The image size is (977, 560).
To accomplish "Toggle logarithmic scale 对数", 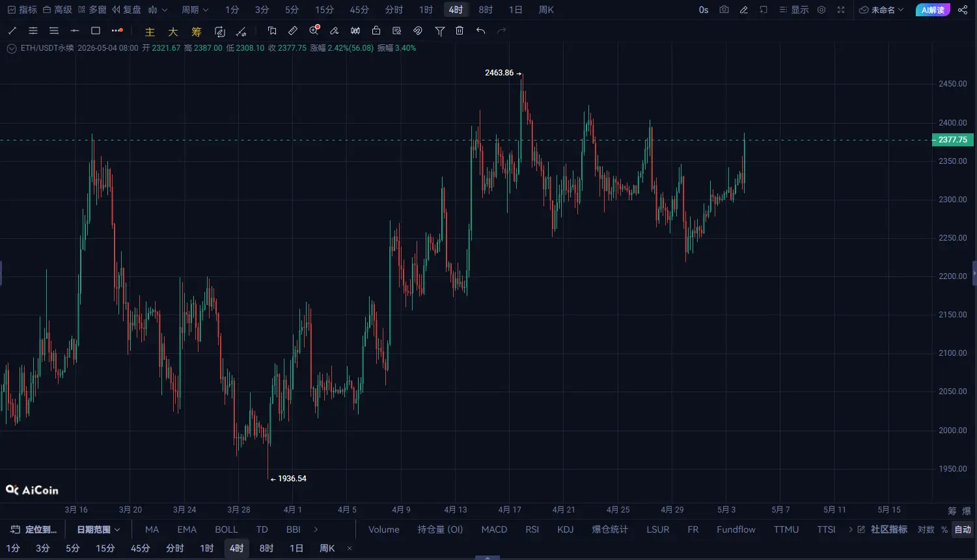I will (926, 529).
